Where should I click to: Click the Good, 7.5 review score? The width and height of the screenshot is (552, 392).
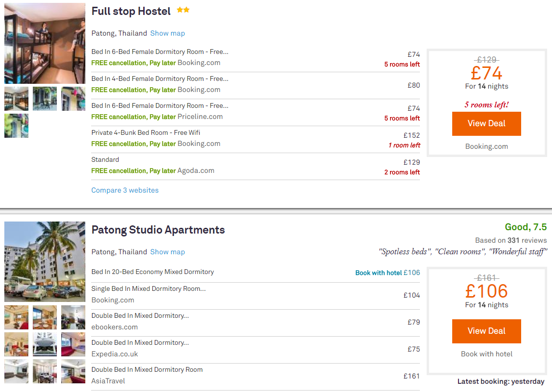[x=525, y=227]
